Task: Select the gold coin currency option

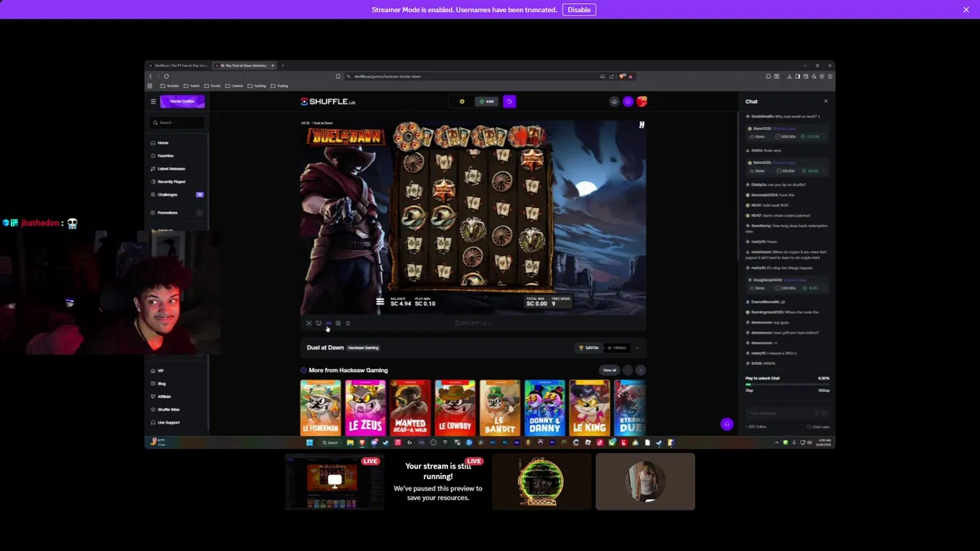Action: pos(462,101)
